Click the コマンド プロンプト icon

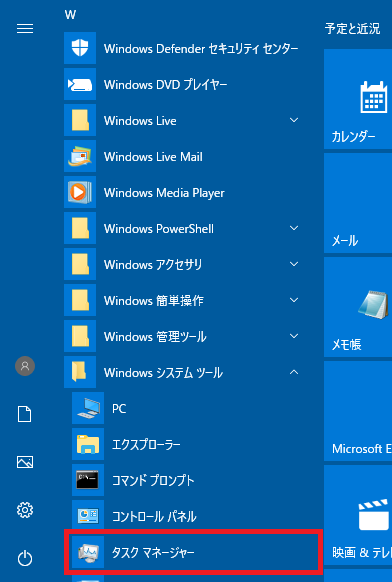tap(88, 480)
